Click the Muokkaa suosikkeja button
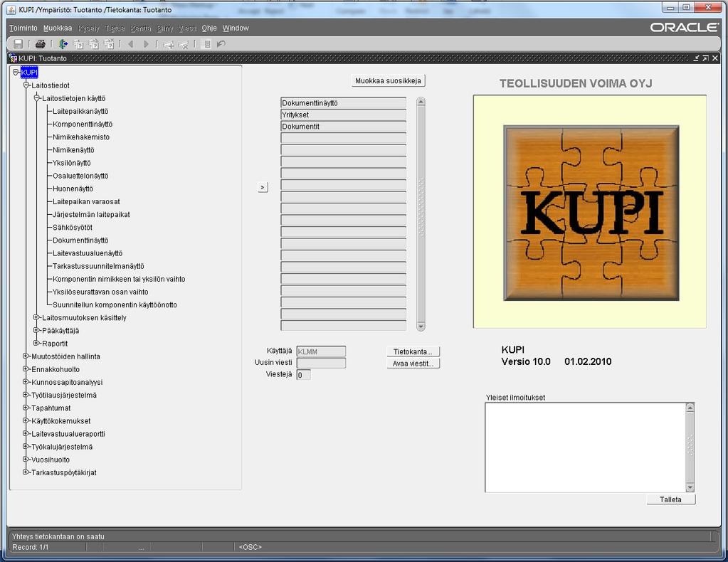The image size is (728, 562). pyautogui.click(x=388, y=81)
